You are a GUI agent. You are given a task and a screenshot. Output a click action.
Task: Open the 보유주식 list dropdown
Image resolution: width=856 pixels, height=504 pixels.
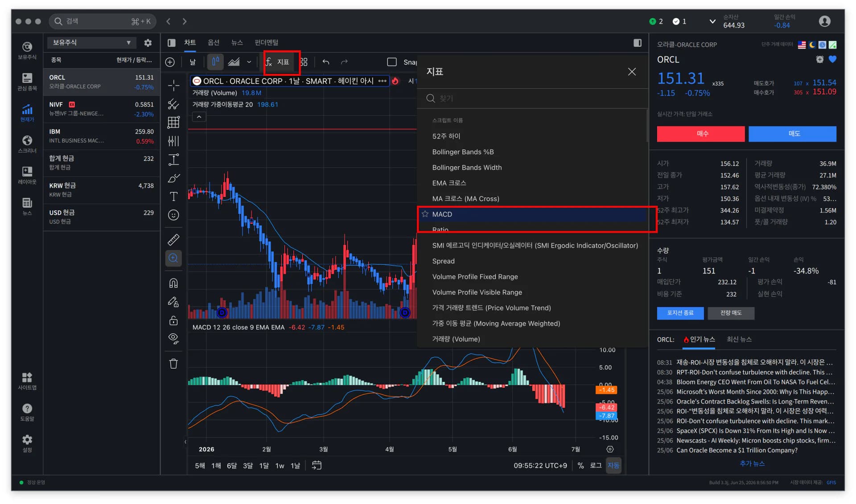point(92,43)
